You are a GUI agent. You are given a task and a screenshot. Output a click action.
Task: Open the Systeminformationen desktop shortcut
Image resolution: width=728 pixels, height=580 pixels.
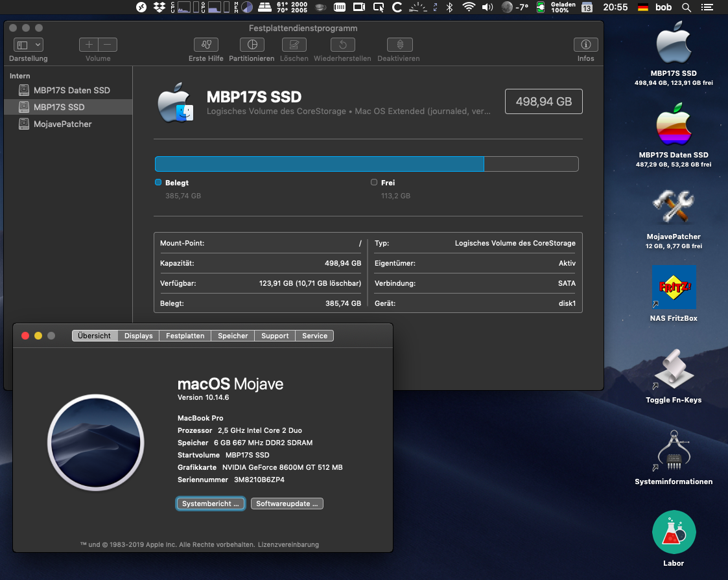point(674,451)
